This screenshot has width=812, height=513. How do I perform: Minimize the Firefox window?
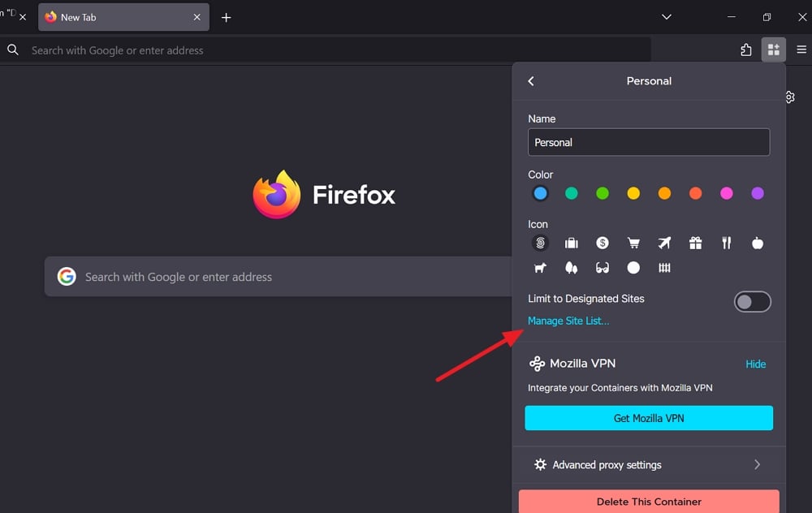tap(732, 17)
